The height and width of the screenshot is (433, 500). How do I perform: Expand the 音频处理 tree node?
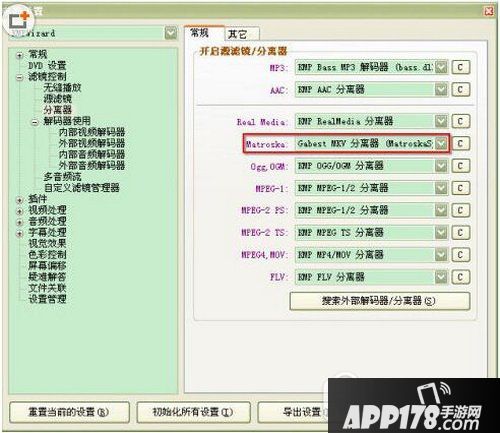[x=20, y=222]
